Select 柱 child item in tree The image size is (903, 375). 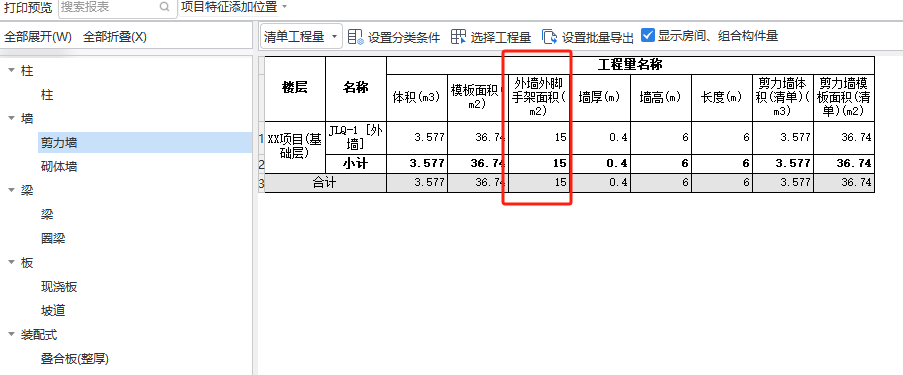tap(47, 95)
